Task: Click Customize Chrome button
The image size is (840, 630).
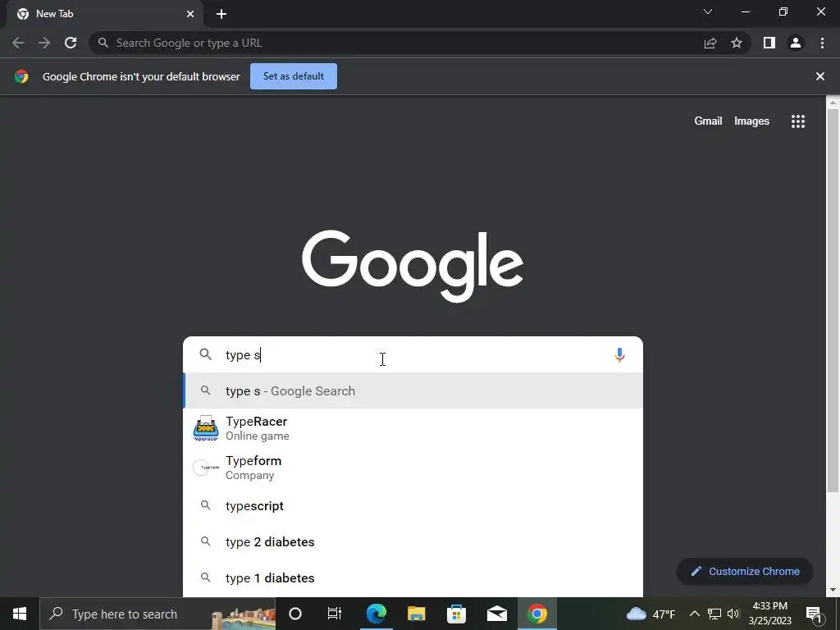Action: click(x=745, y=571)
